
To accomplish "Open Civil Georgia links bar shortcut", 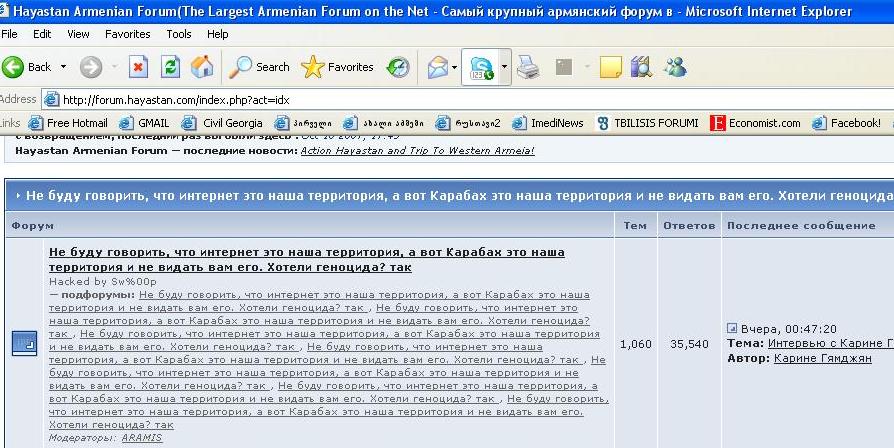I will [222, 123].
